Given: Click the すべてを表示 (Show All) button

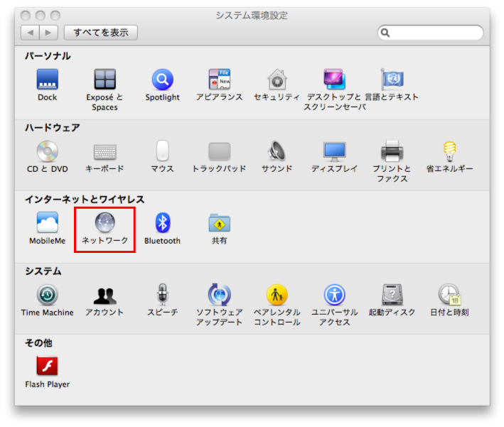Looking at the screenshot, I should click(x=100, y=33).
